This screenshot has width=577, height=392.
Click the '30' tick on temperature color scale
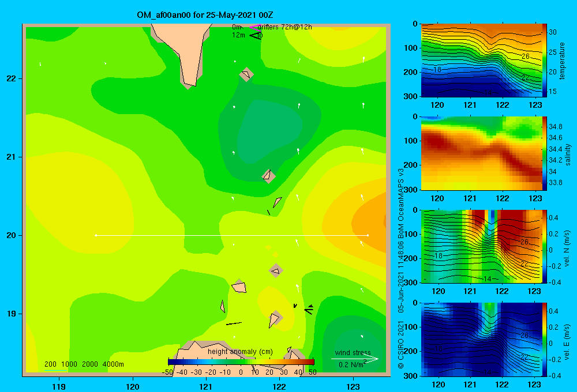click(553, 32)
